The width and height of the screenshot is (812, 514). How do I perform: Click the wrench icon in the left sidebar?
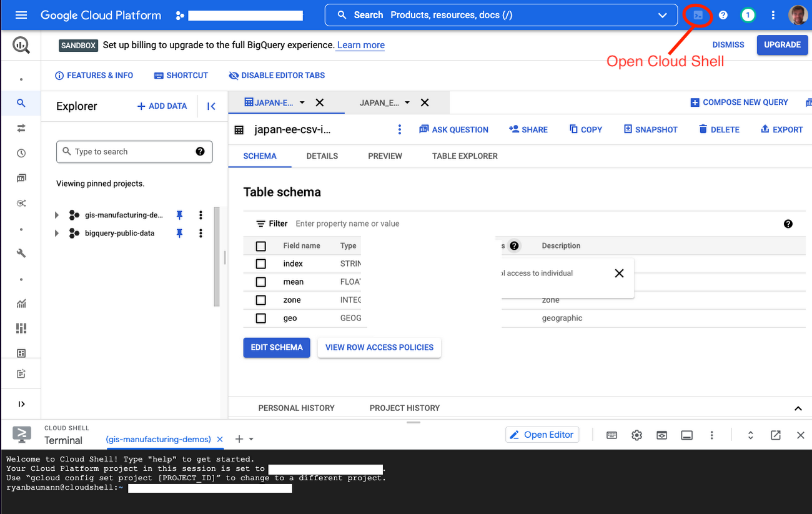pyautogui.click(x=21, y=253)
